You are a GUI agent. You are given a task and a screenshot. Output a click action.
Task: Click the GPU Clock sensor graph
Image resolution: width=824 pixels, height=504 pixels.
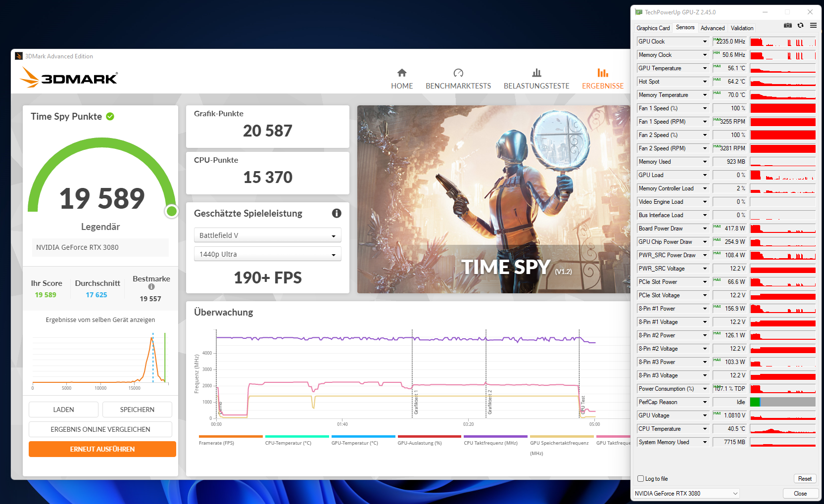tap(783, 42)
